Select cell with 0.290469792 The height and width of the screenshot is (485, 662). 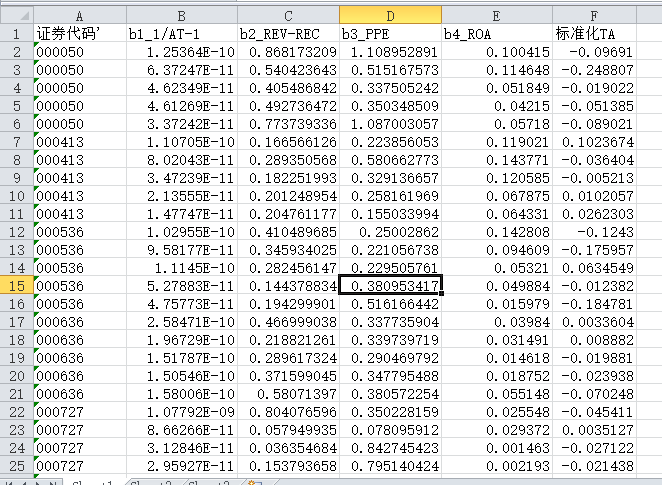(391, 358)
